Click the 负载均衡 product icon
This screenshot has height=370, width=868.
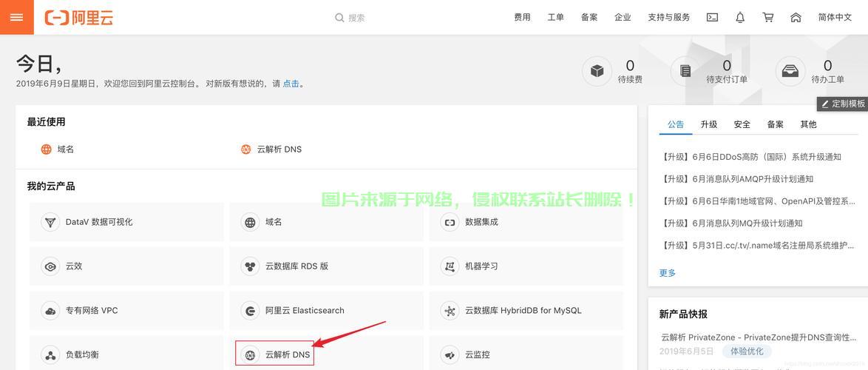click(50, 354)
